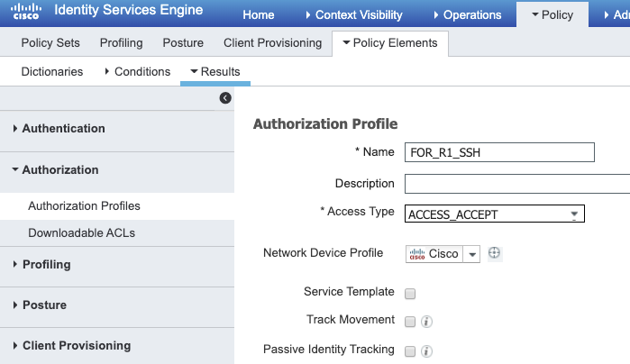Check the Passive Identity Tracking checkbox
630x364 pixels.
pyautogui.click(x=410, y=351)
